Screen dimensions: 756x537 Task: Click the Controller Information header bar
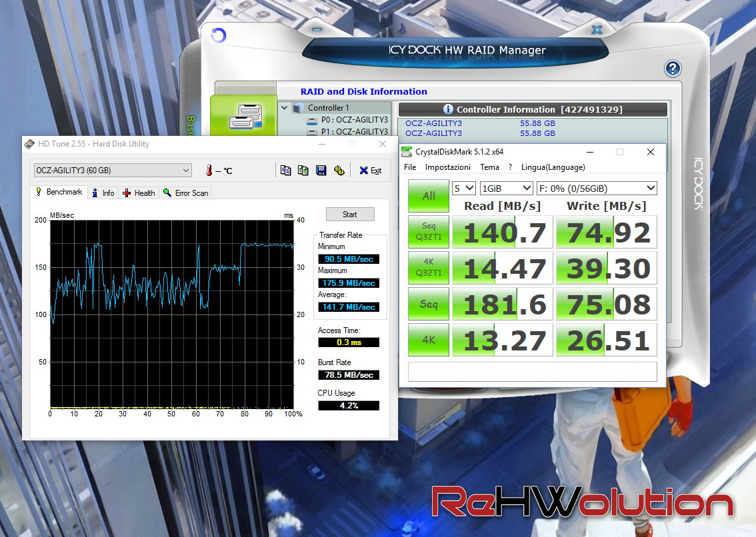533,109
